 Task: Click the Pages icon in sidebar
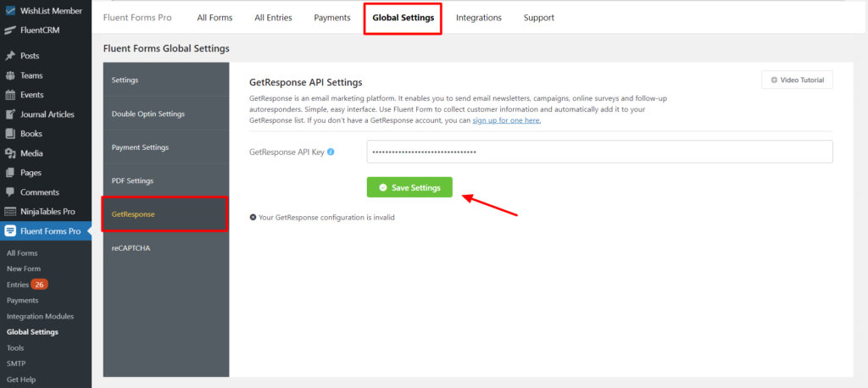(10, 173)
